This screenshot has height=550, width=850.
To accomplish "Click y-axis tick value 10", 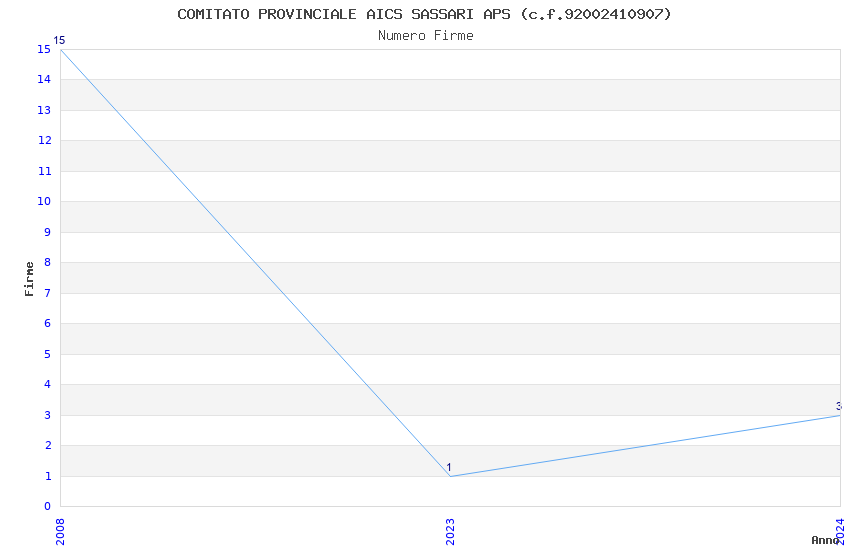I will tap(44, 202).
